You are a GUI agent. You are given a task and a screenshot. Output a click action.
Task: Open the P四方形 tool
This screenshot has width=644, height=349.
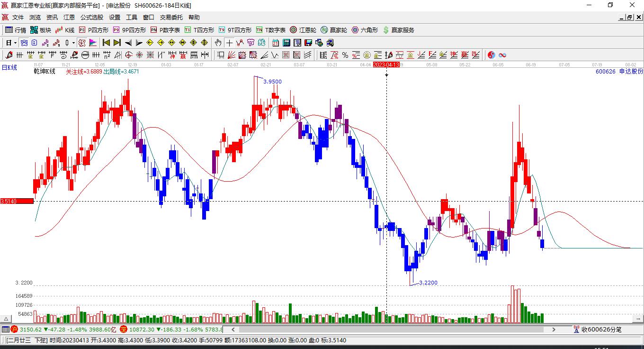click(94, 30)
